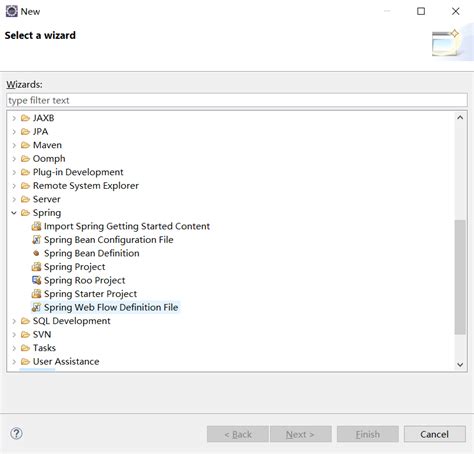The height and width of the screenshot is (454, 474).
Task: Close the New wizard dialog
Action: tap(456, 11)
